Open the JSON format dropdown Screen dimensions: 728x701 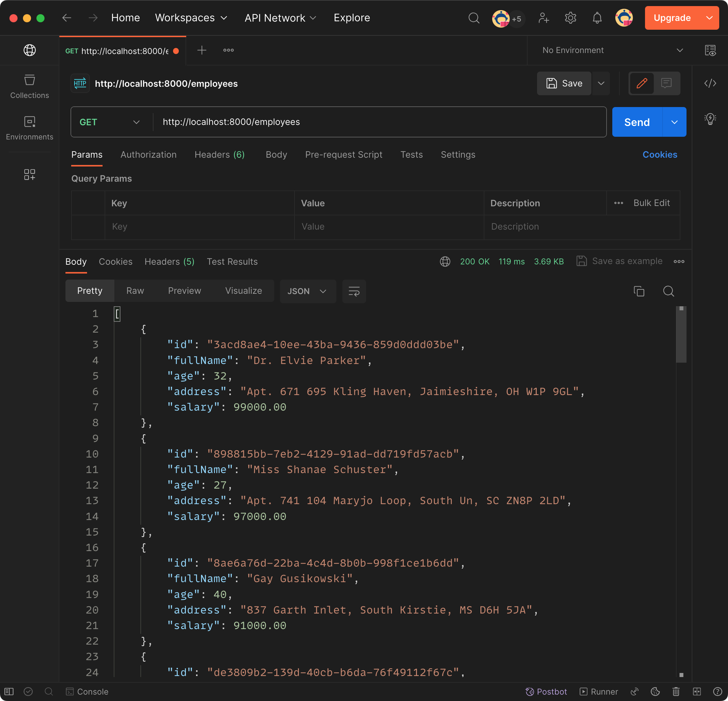[307, 291]
